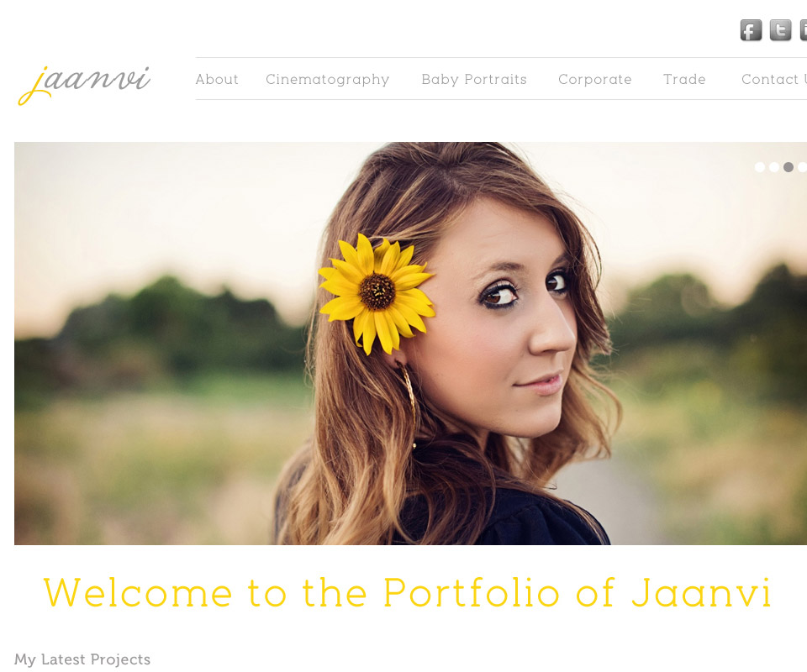The width and height of the screenshot is (807, 672).
Task: Select the second slideshow dot
Action: (x=774, y=167)
